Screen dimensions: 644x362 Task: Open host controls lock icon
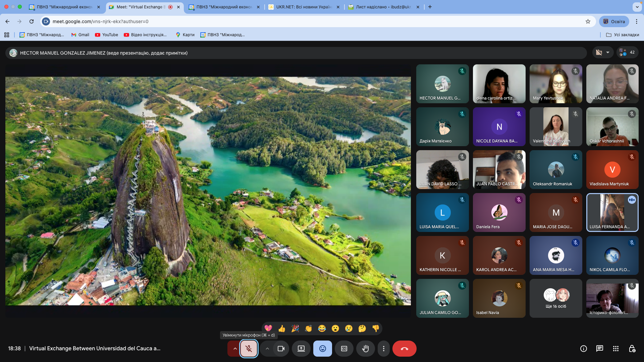(632, 349)
